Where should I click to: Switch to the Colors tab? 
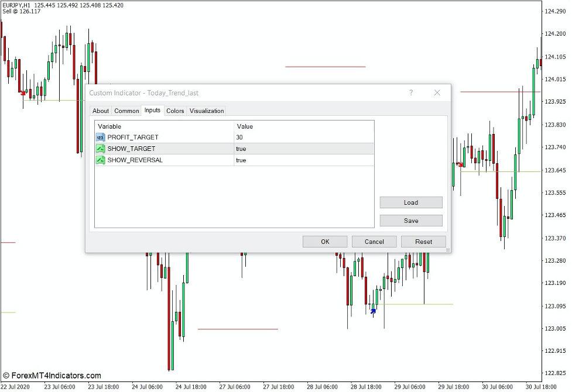coord(175,111)
